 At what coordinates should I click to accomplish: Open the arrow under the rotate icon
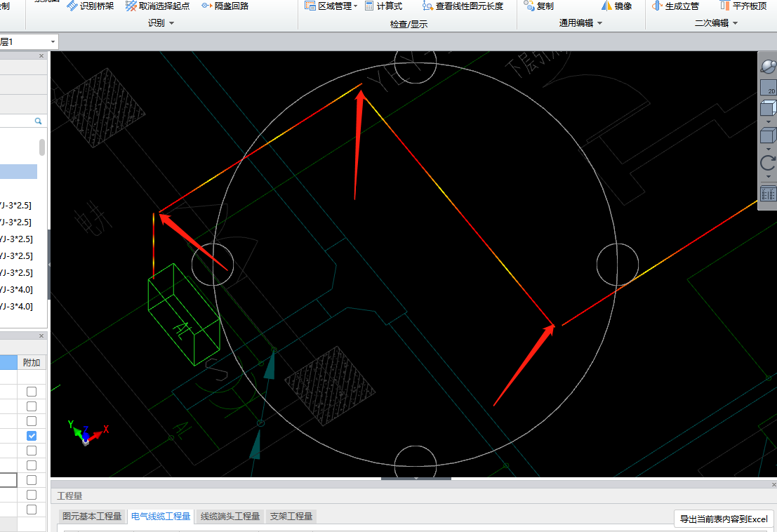pos(769,177)
